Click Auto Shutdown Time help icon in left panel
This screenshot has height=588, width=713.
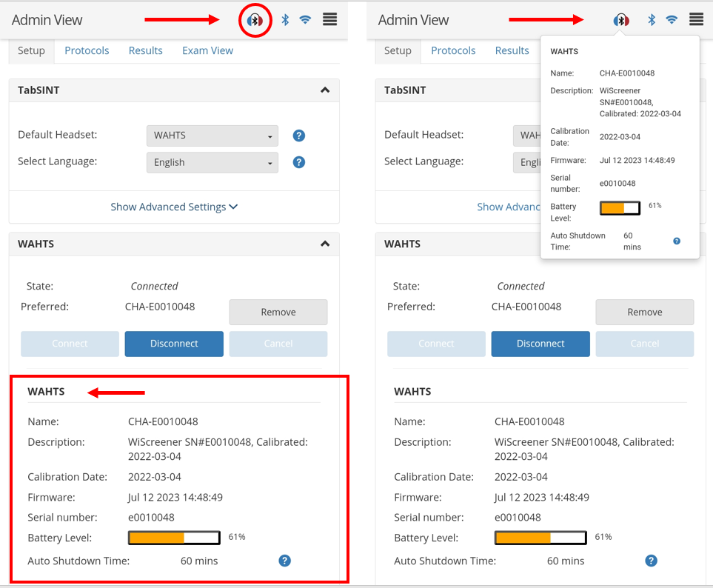(x=285, y=561)
